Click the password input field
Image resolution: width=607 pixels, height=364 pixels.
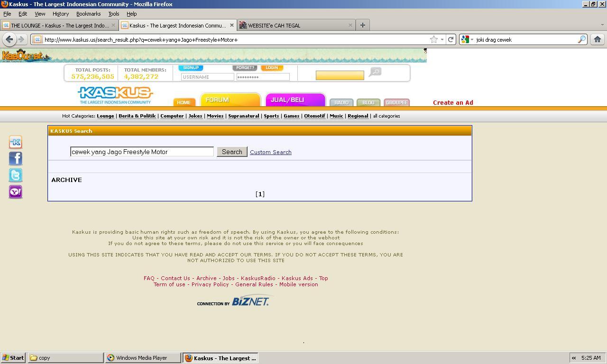coord(263,77)
